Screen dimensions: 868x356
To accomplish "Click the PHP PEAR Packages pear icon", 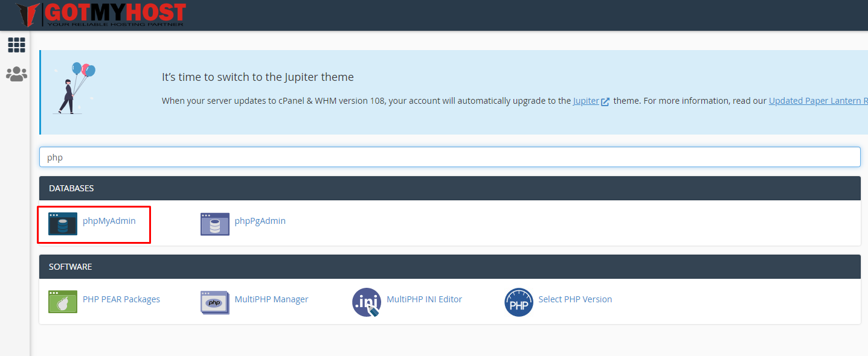I will click(63, 302).
